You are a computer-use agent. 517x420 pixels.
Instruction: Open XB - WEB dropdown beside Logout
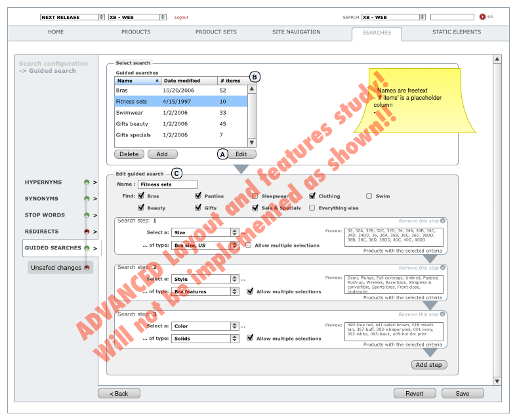point(137,17)
